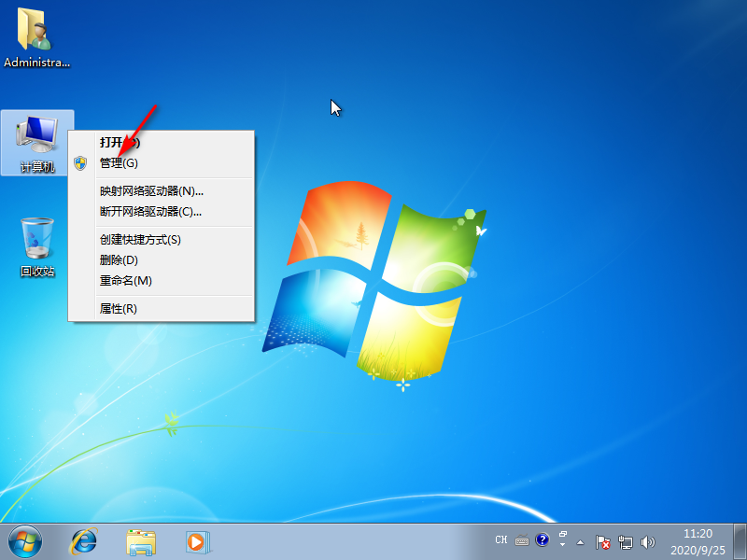The height and width of the screenshot is (560, 747).
Task: Open the Administrator user folder icon
Action: 36,37
